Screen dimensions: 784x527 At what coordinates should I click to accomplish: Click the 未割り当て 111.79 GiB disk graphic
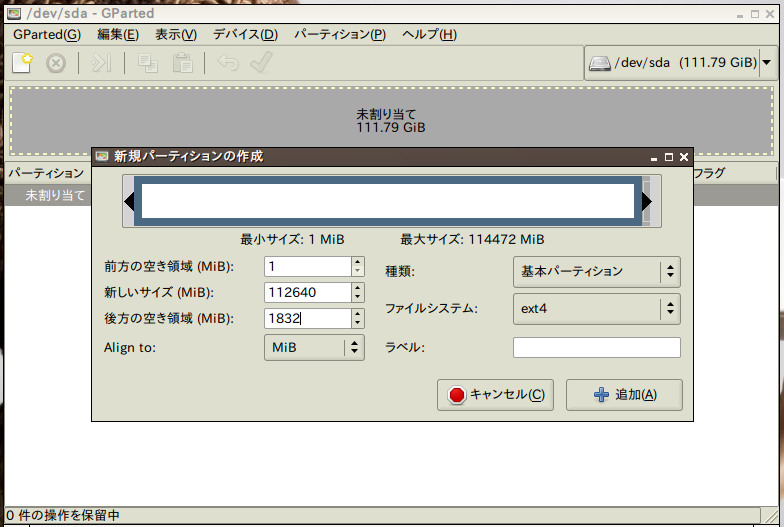click(x=392, y=120)
